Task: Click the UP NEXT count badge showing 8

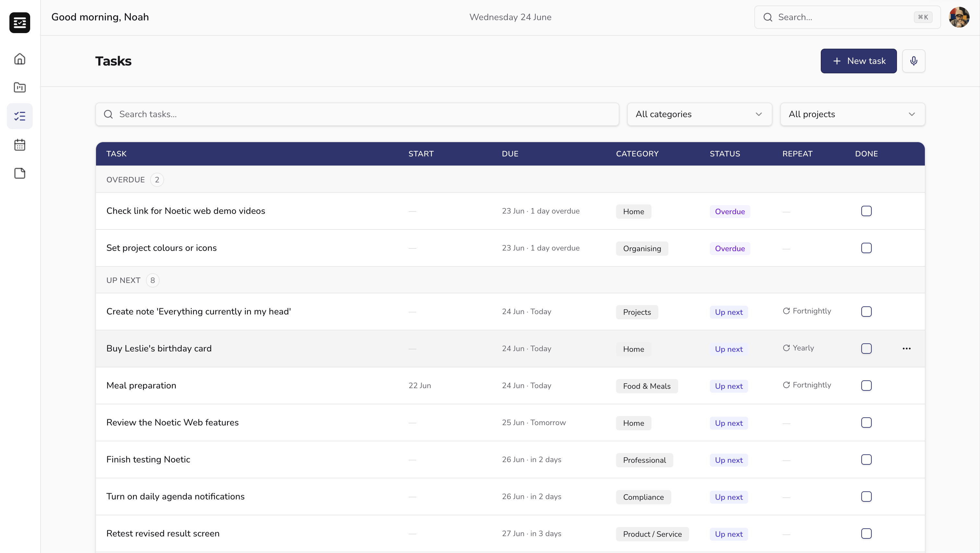Action: (152, 280)
